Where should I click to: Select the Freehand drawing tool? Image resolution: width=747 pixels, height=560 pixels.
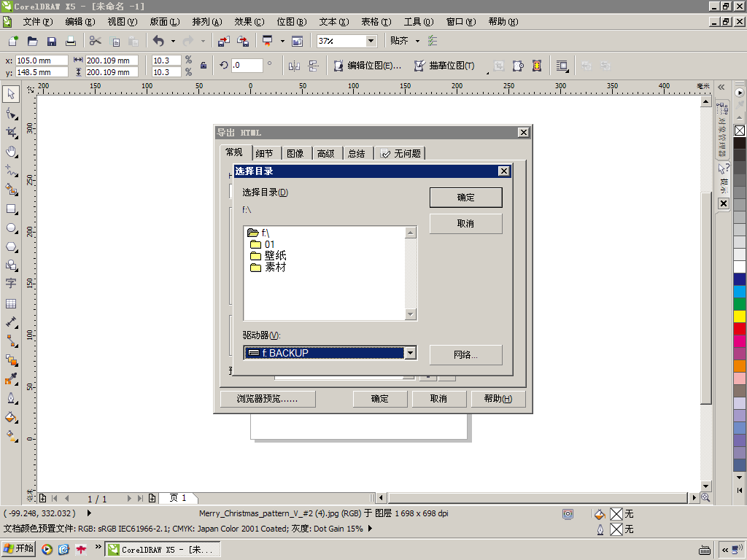(x=11, y=171)
